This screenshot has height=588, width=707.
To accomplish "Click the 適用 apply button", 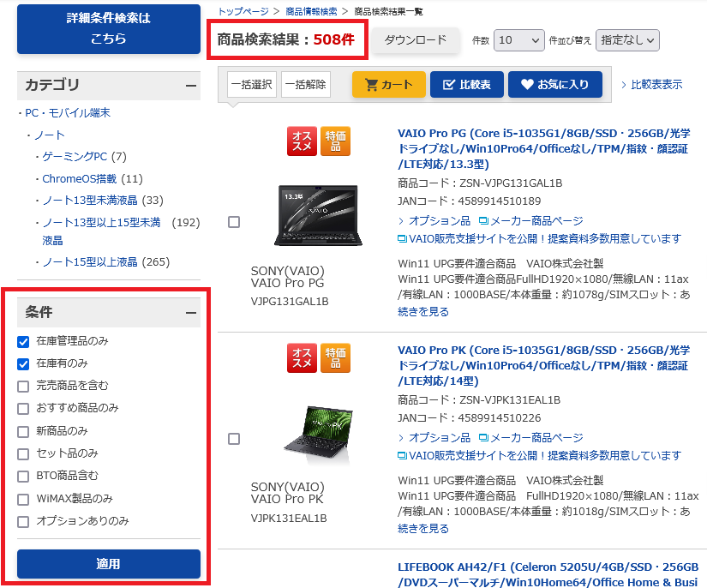I will coord(109,564).
